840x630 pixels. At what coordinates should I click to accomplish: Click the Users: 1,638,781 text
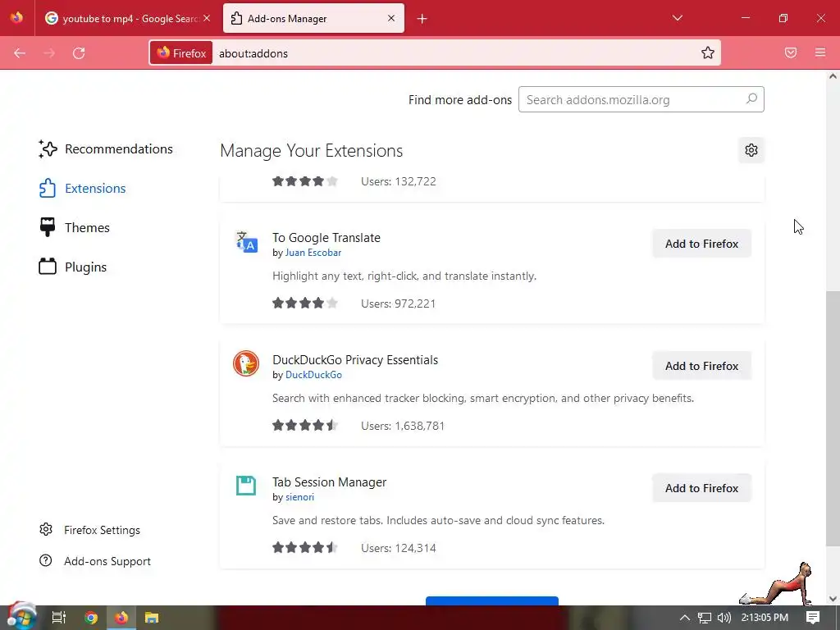point(402,426)
